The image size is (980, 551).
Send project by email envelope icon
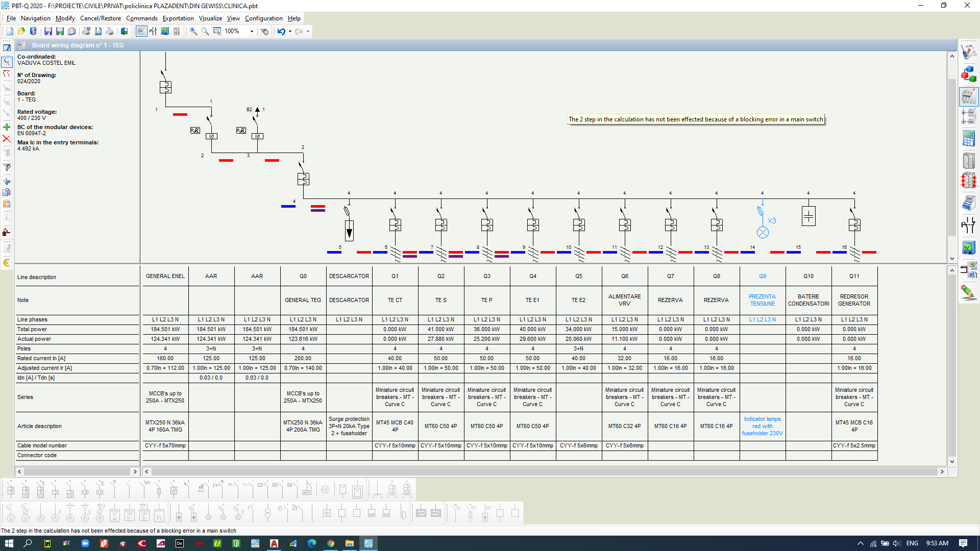tap(72, 31)
